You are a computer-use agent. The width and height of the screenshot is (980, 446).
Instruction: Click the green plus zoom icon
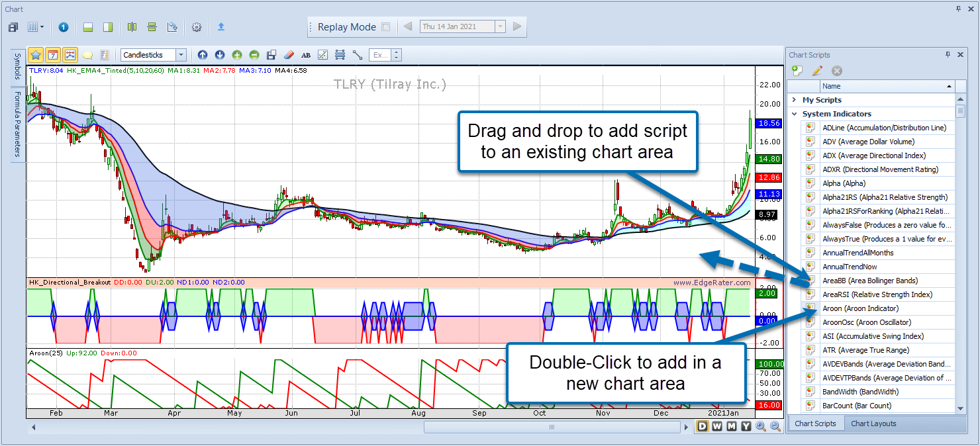237,55
